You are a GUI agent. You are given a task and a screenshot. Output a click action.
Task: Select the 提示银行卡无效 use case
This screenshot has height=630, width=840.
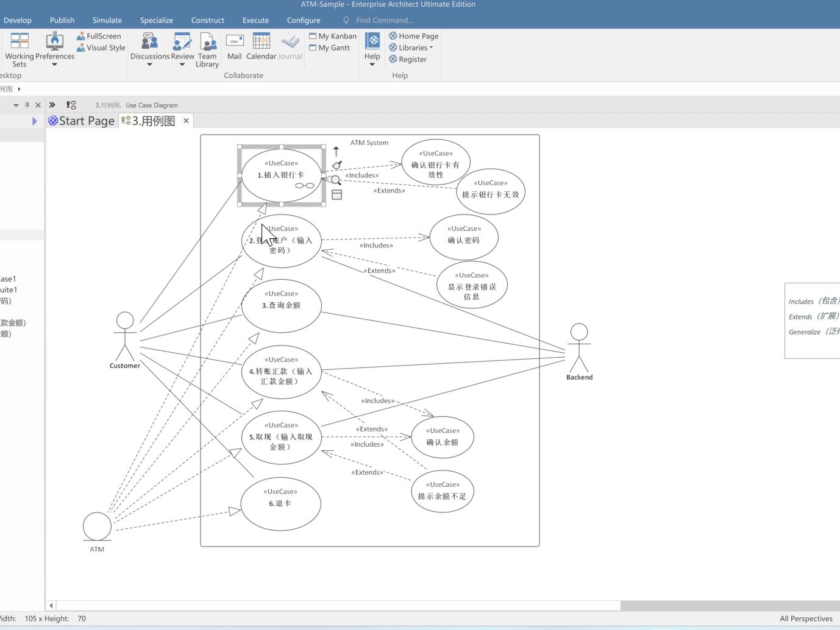click(x=491, y=191)
